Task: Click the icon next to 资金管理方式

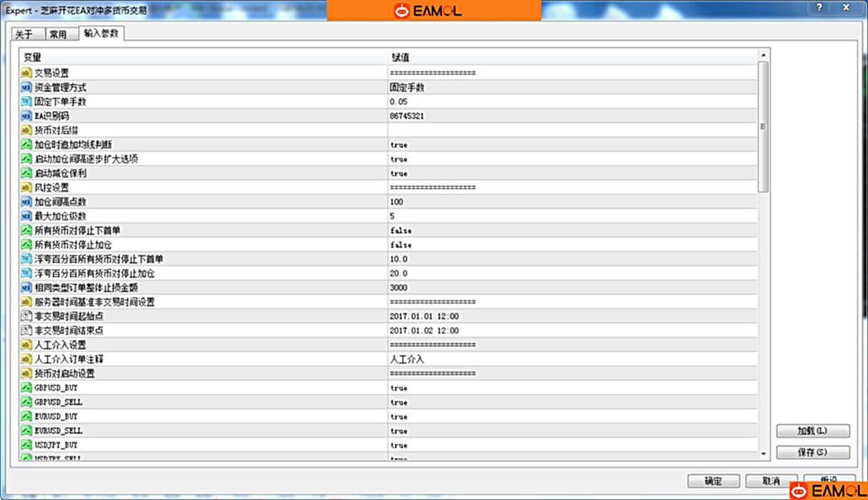Action: click(x=26, y=87)
